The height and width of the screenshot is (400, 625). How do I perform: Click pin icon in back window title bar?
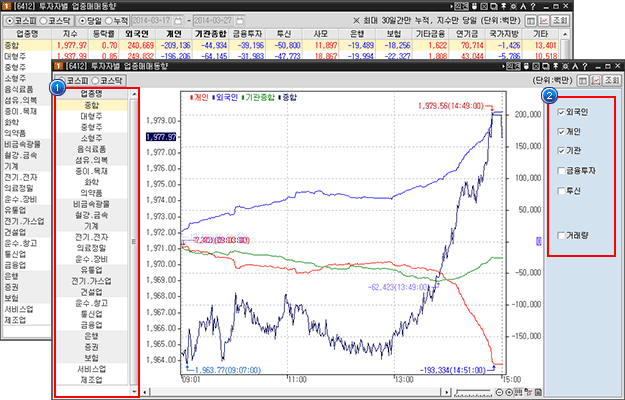tap(503, 6)
